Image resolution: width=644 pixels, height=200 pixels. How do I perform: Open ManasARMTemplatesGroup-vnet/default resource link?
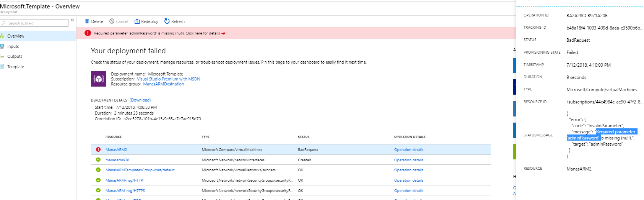(140, 170)
